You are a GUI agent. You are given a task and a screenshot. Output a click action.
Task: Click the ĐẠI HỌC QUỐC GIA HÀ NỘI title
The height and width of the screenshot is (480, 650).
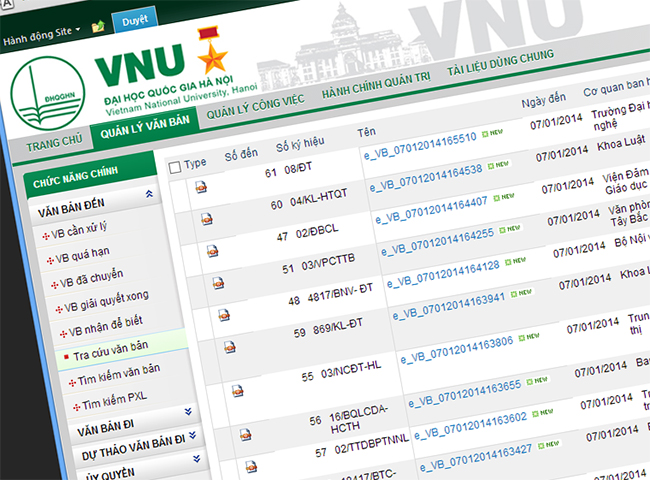tap(169, 90)
